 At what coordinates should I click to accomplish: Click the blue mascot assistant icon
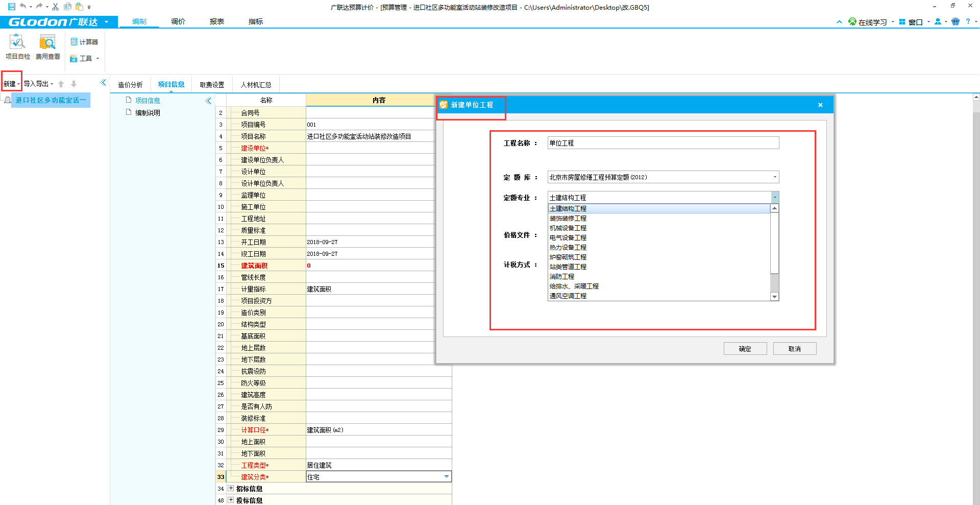(955, 21)
